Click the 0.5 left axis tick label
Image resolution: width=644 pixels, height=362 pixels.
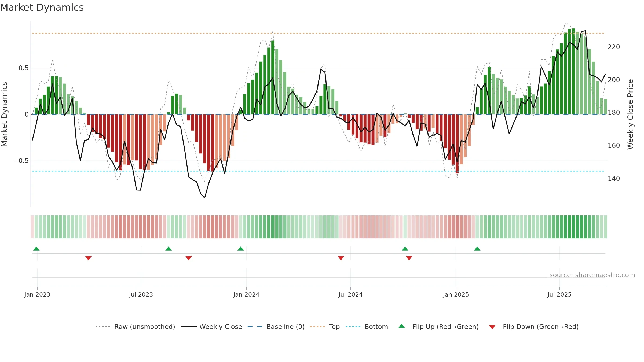(23, 68)
